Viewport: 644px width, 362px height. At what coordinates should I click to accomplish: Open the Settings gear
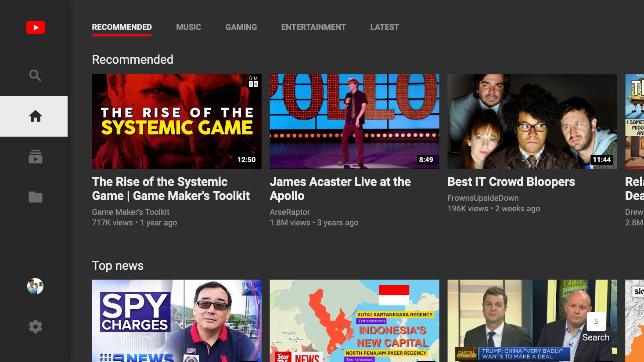35,326
